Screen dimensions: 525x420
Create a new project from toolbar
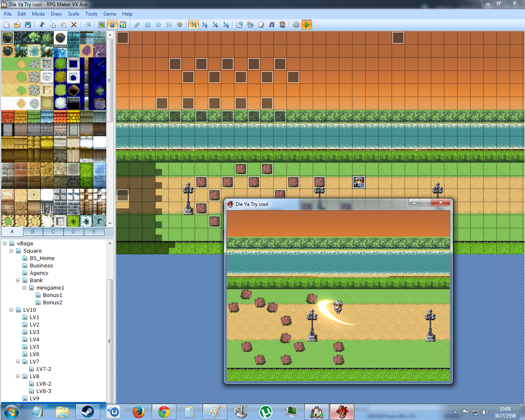pyautogui.click(x=7, y=25)
